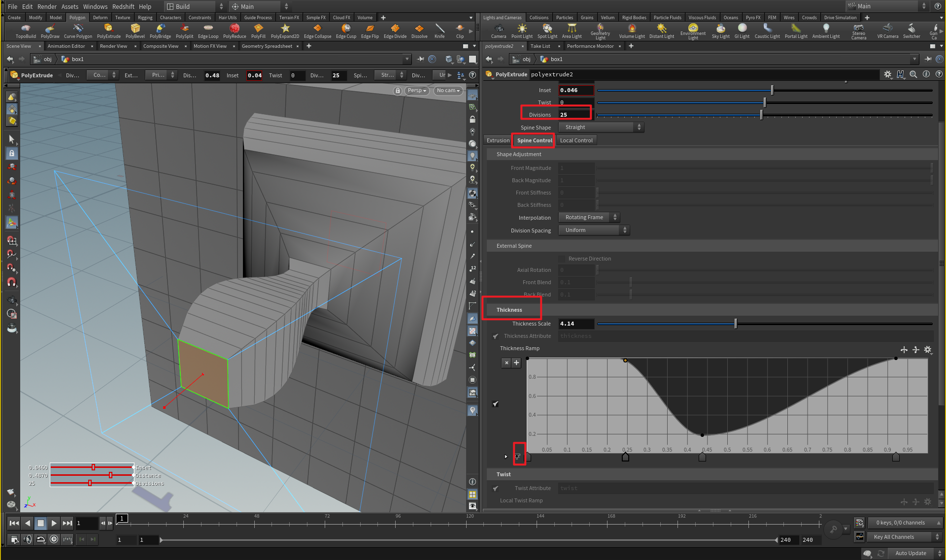The height and width of the screenshot is (560, 946).
Task: Add an Environment Light from the shelf
Action: 693,31
